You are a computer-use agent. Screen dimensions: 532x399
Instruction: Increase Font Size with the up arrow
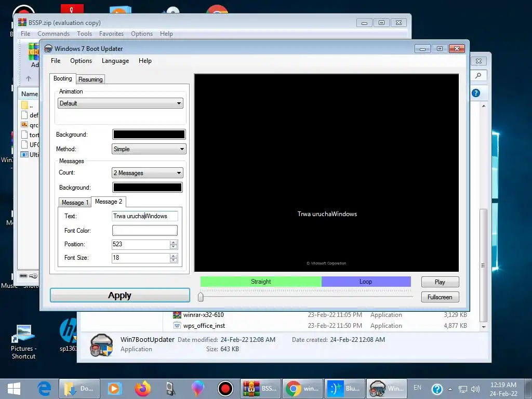pos(174,256)
